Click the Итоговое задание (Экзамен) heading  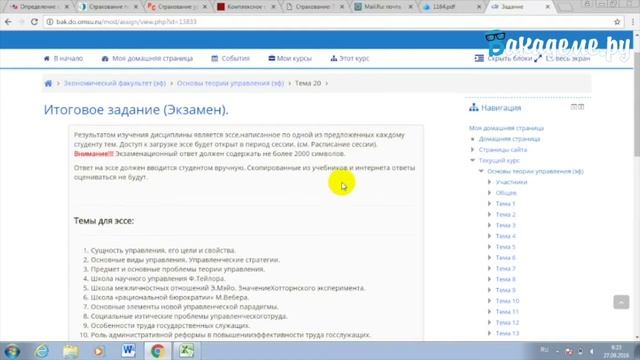point(136,110)
